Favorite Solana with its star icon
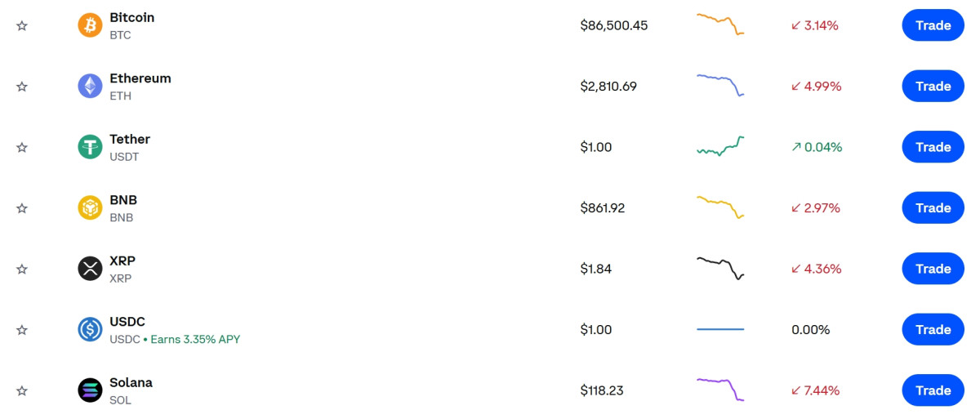The height and width of the screenshot is (419, 980). 22,390
